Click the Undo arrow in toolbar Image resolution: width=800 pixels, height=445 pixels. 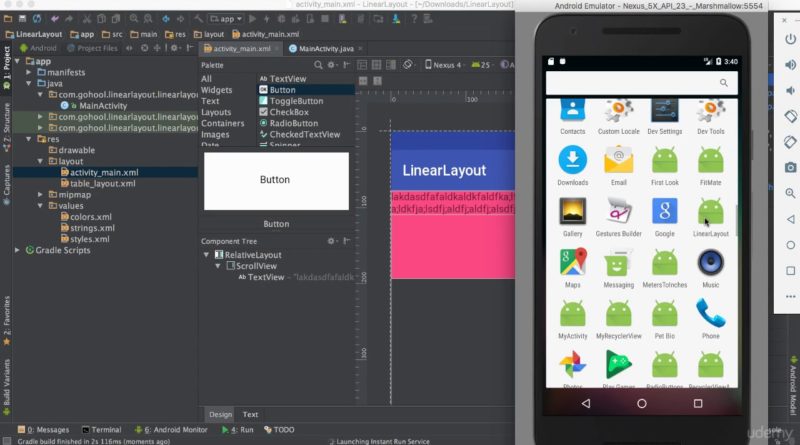55,19
